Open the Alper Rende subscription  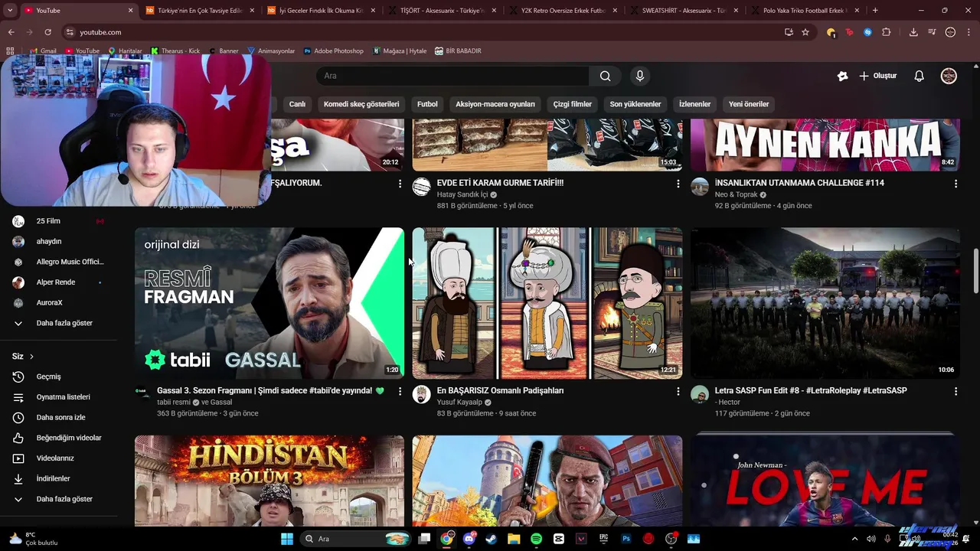click(58, 282)
